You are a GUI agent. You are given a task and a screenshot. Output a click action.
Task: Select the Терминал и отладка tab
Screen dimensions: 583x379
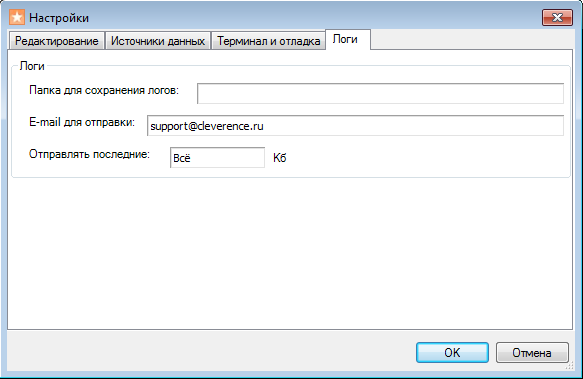coord(268,41)
